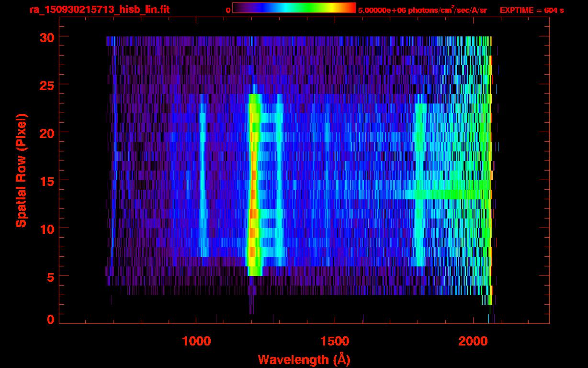Click the cyan emission line near 1025 Å

point(203,182)
